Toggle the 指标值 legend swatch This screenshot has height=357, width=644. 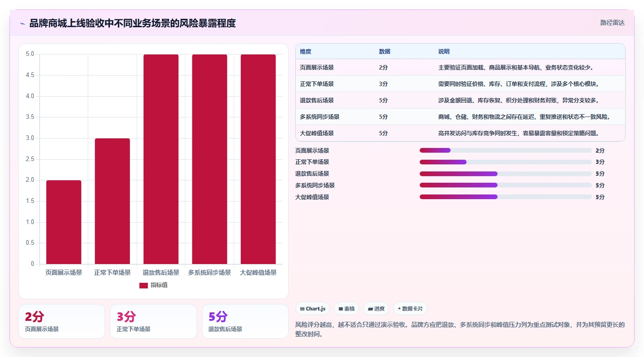144,286
